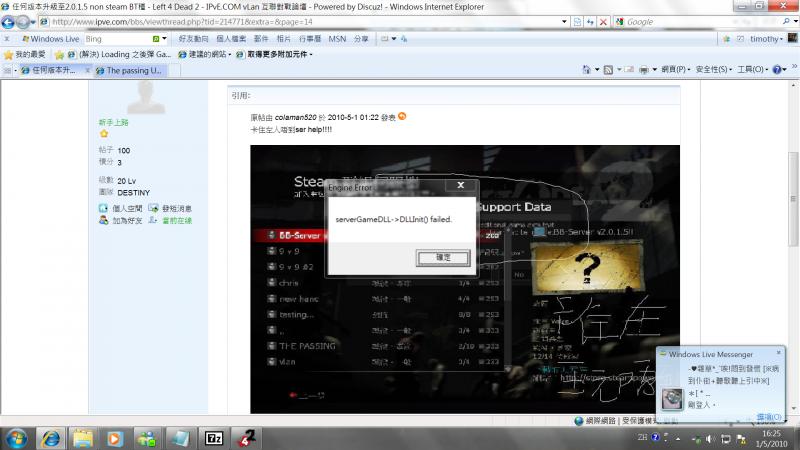This screenshot has height=450, width=800.
Task: Go back with the browser Back arrow
Action: (8, 22)
